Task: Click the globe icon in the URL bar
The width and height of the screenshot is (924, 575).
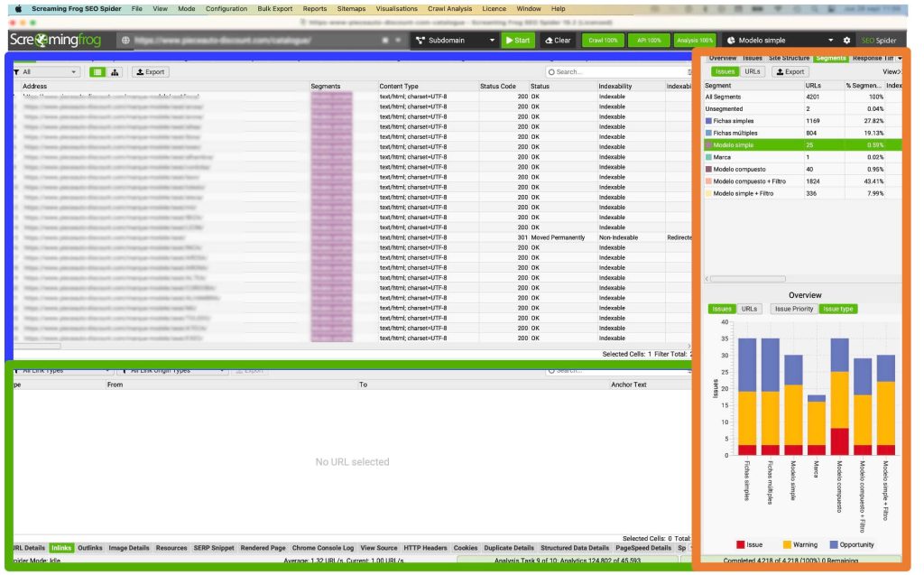Action: (125, 41)
